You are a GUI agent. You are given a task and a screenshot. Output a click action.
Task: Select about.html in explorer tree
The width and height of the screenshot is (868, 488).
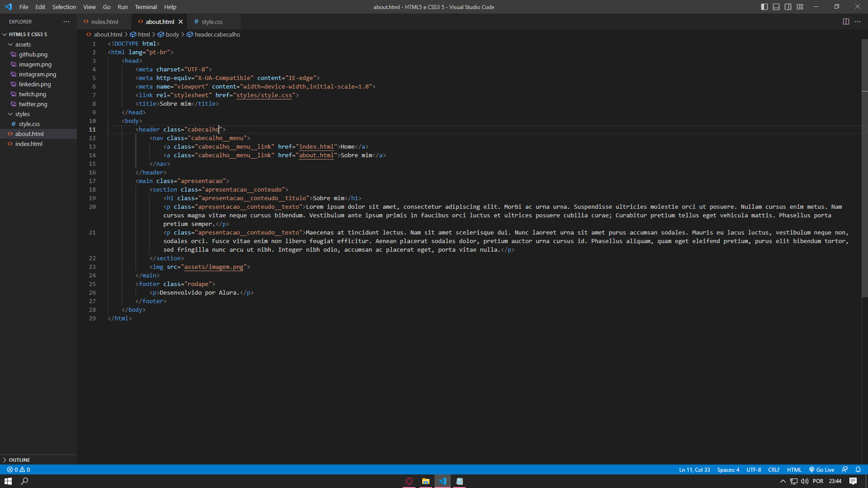point(38,134)
